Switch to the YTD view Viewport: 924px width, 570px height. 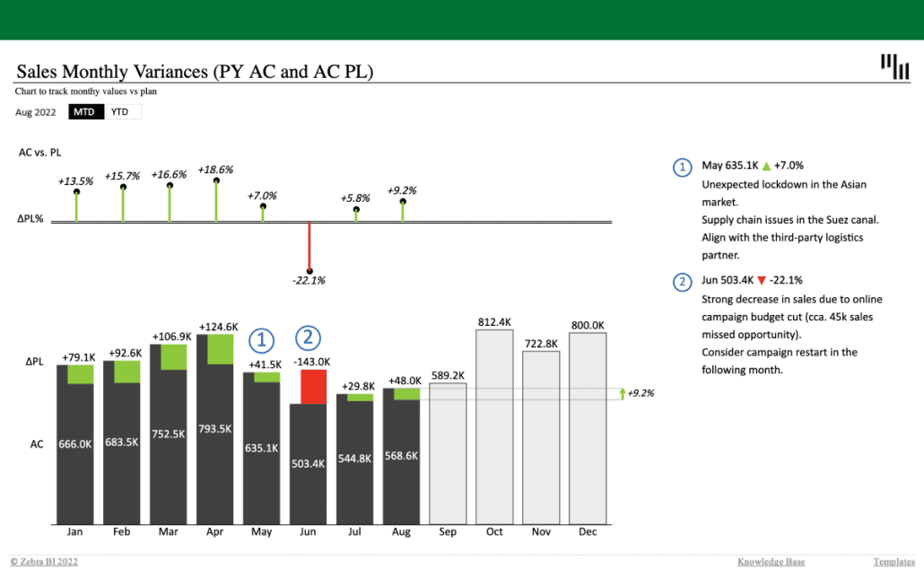[123, 111]
